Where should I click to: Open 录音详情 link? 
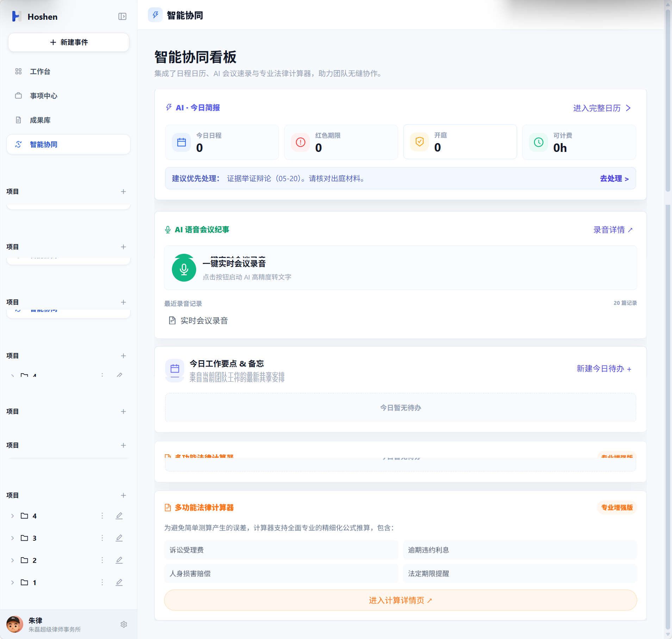[613, 230]
